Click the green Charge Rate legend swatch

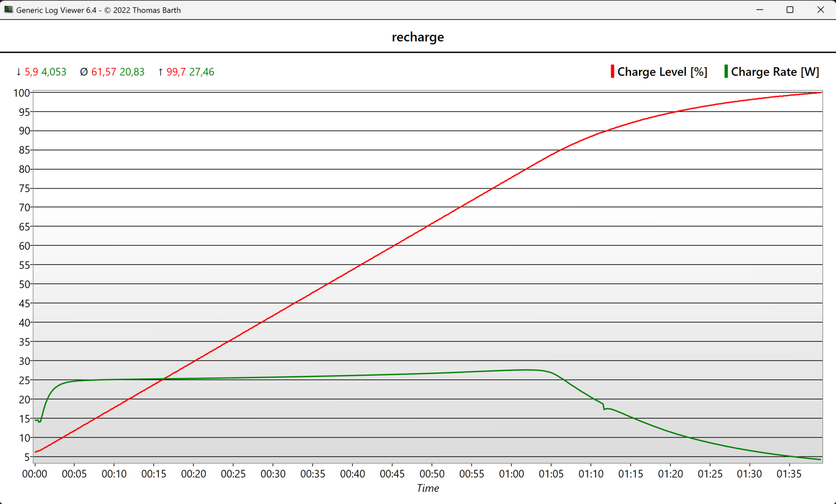coord(726,71)
